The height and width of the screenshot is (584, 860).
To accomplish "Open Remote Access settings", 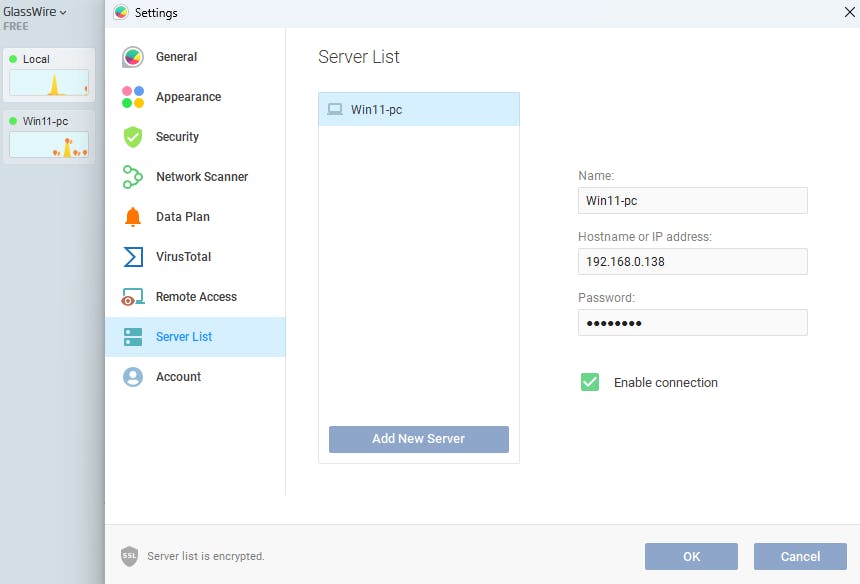I will tap(195, 297).
